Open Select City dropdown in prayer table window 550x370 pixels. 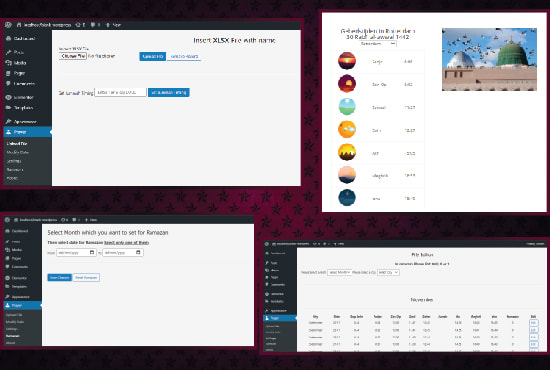[388, 272]
